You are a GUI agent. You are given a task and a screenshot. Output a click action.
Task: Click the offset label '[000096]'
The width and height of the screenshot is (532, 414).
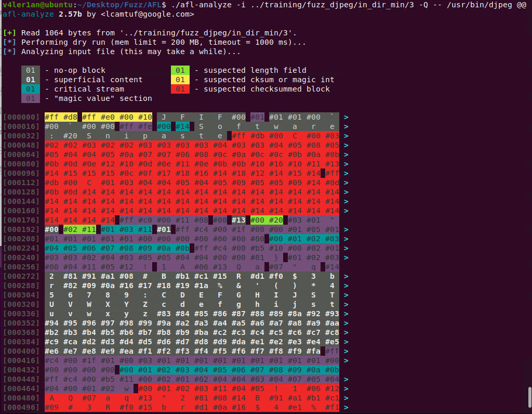point(21,173)
